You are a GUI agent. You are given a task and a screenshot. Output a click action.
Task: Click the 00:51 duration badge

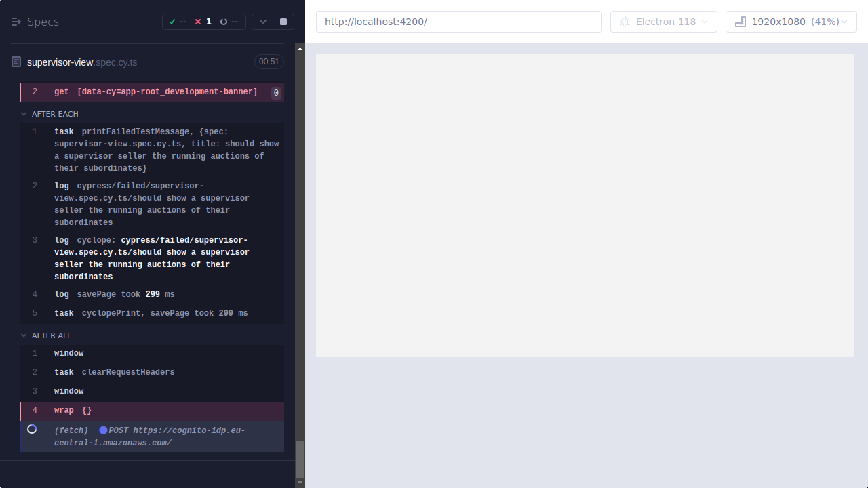(x=269, y=61)
